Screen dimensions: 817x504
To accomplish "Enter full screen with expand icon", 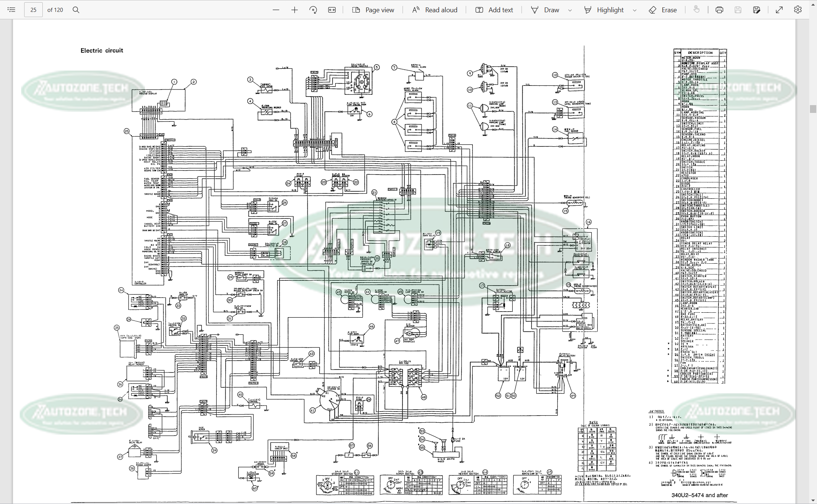I will pyautogui.click(x=779, y=10).
